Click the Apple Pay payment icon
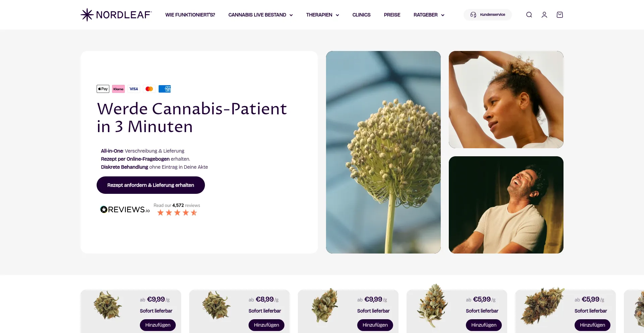 (103, 89)
